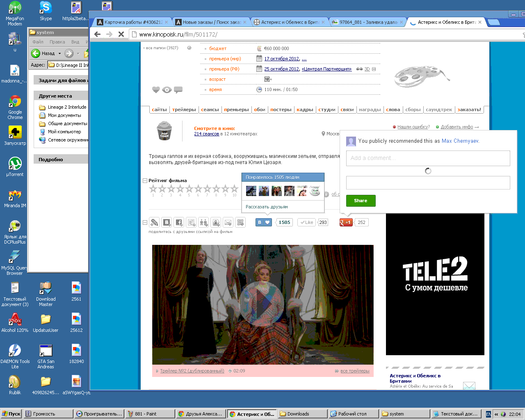Image resolution: width=525 pixels, height=420 pixels.
Task: Click the Рассказать друзьям link
Action: point(267,207)
